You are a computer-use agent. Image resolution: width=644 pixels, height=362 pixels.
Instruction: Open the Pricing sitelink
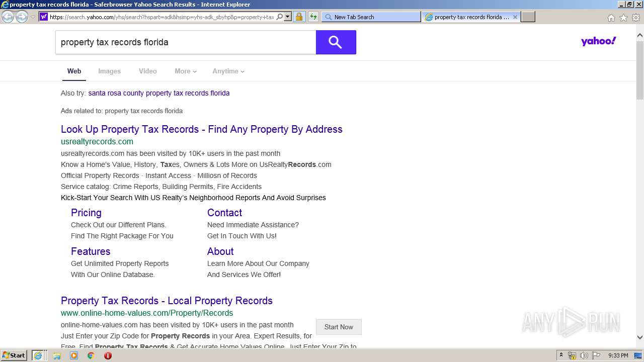pos(86,213)
